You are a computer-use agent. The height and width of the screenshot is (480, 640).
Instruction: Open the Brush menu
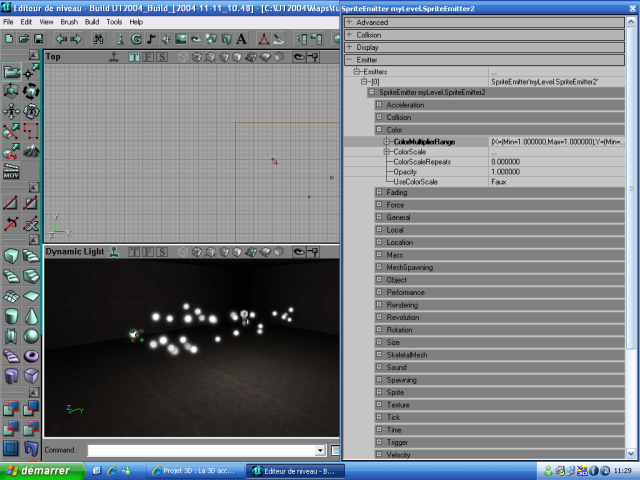pos(69,21)
